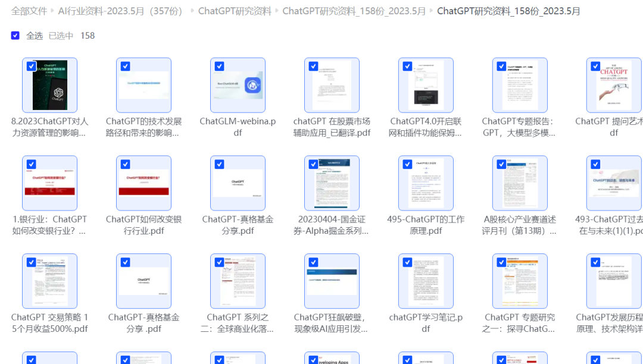Click name ChatGPT狂飙破壁，现象级AI应用引发...

tap(332, 322)
